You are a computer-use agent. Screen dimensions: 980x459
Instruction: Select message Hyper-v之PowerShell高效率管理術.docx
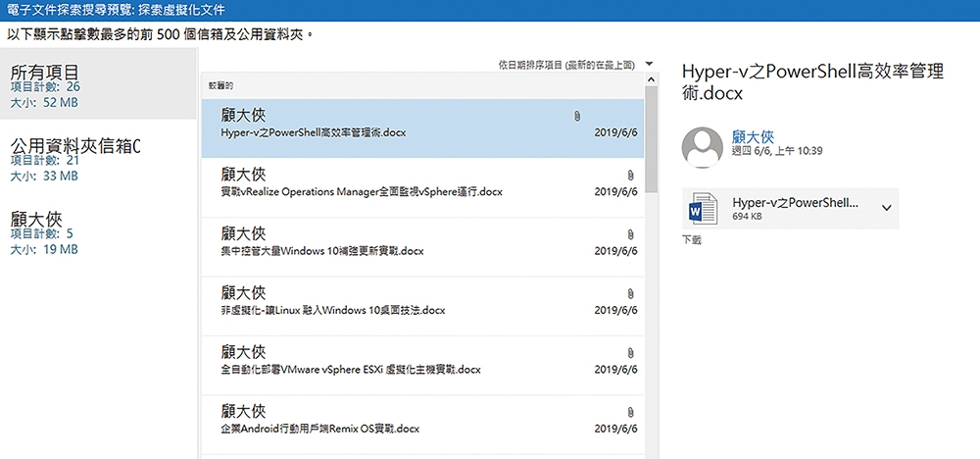coord(421,128)
